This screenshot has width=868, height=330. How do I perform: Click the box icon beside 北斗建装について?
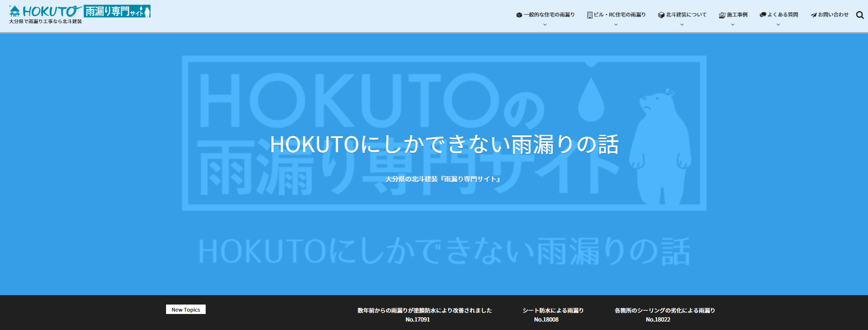point(661,15)
